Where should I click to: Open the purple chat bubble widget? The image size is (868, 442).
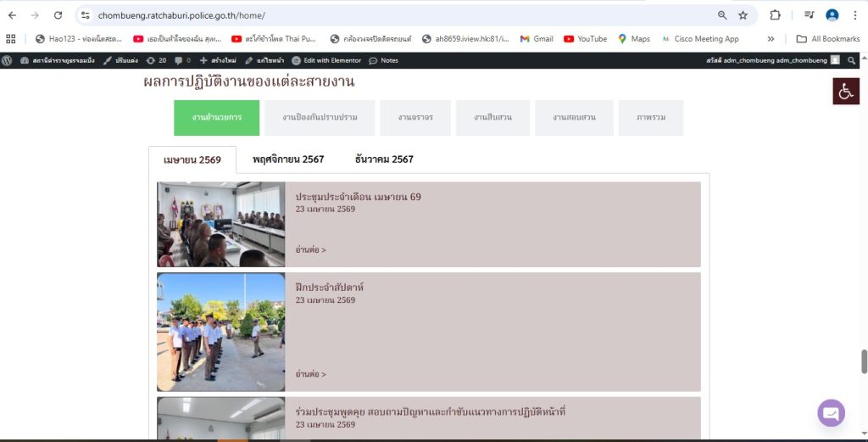831,412
